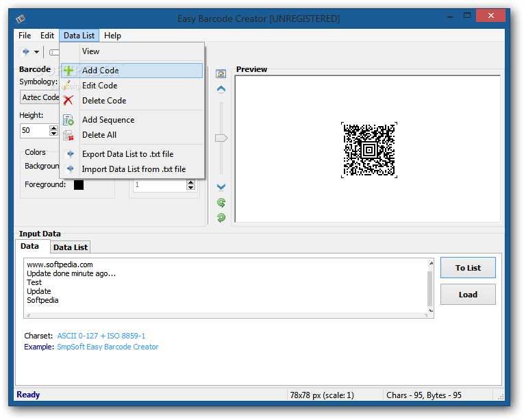Select Edit Code menu entry

[132, 85]
